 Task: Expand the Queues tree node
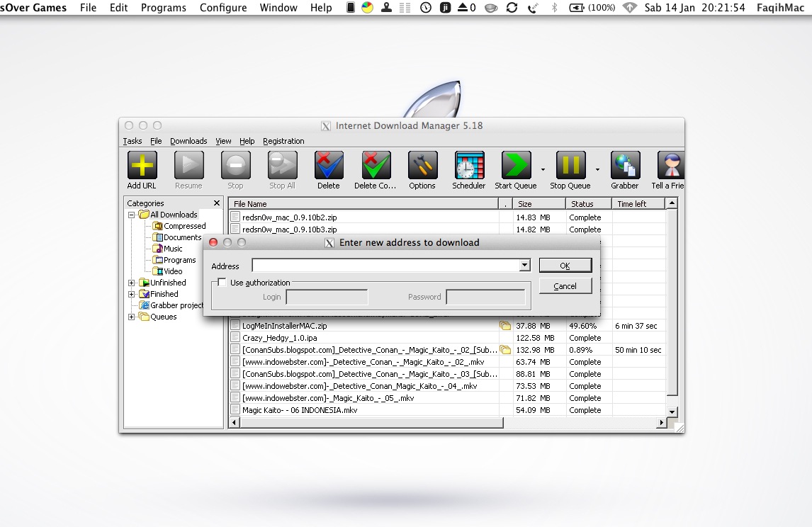[132, 317]
